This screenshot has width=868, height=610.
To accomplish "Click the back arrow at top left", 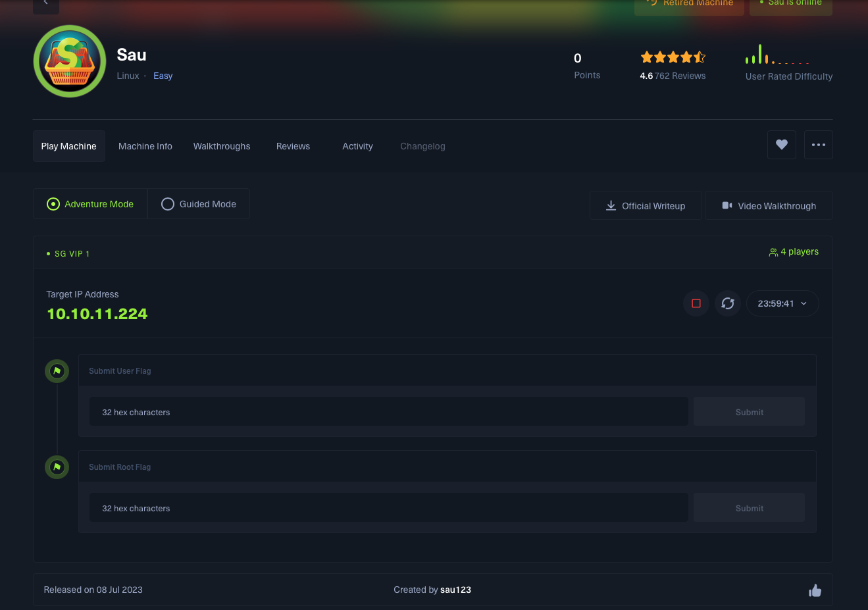I will [x=45, y=4].
